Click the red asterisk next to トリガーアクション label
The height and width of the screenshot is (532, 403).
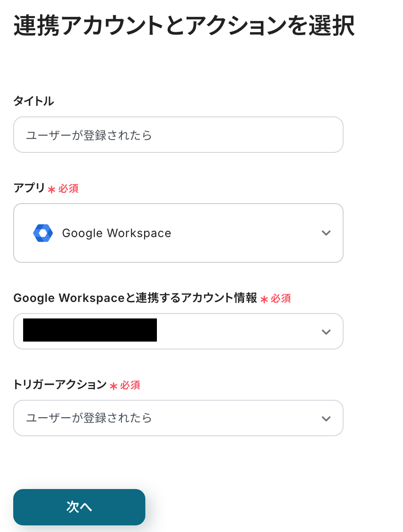pyautogui.click(x=114, y=386)
